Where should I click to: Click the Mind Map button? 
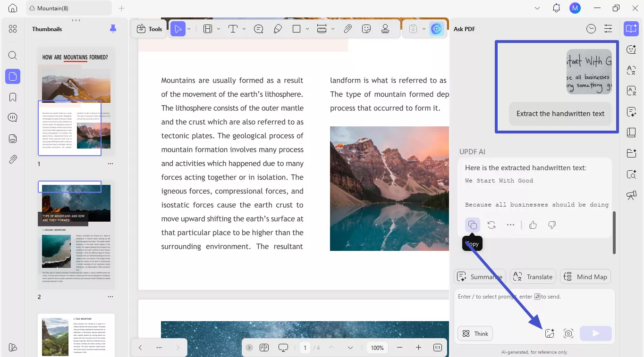point(585,276)
